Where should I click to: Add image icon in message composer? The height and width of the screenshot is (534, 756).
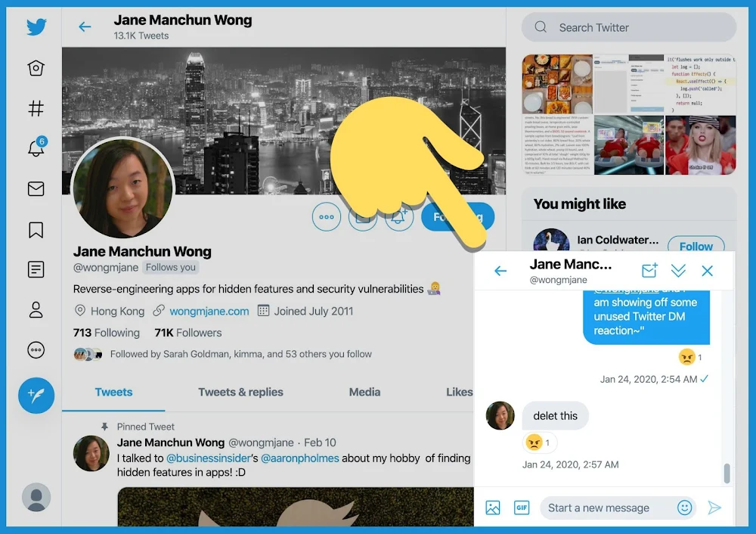pyautogui.click(x=493, y=508)
